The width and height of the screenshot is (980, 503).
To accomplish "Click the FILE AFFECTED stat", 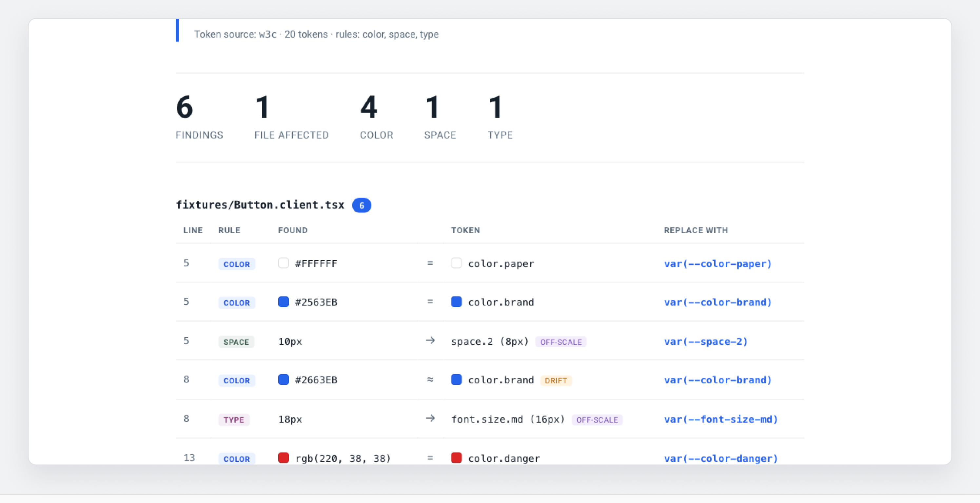I will (291, 117).
